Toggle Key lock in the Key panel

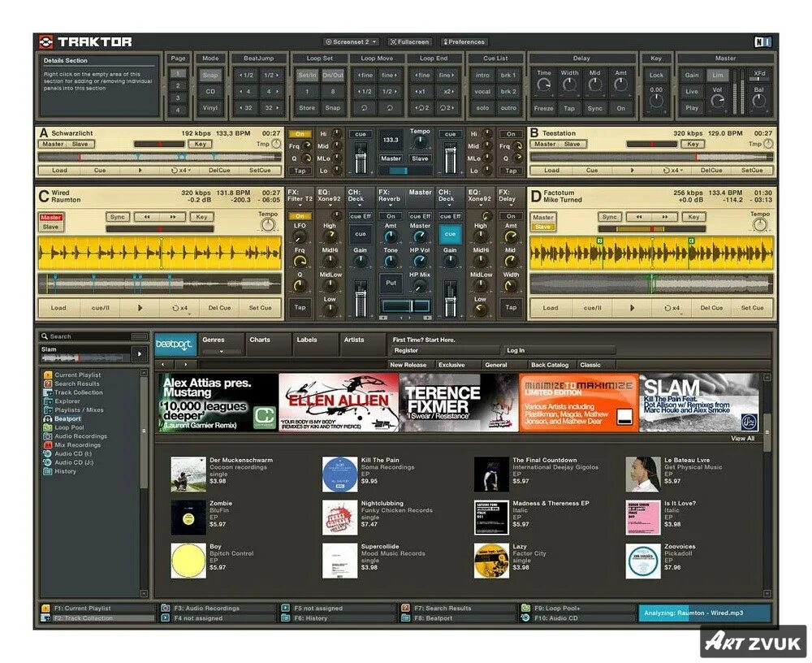point(655,74)
